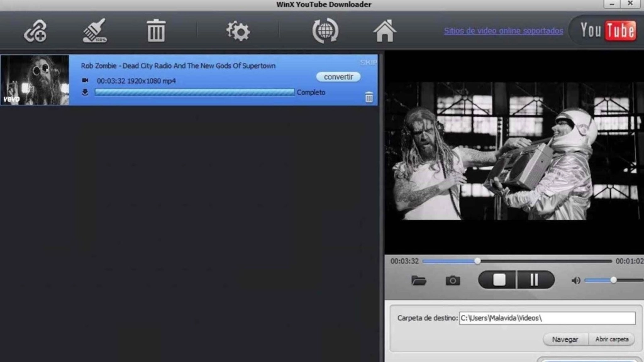Go to Home page icon

pyautogui.click(x=384, y=31)
